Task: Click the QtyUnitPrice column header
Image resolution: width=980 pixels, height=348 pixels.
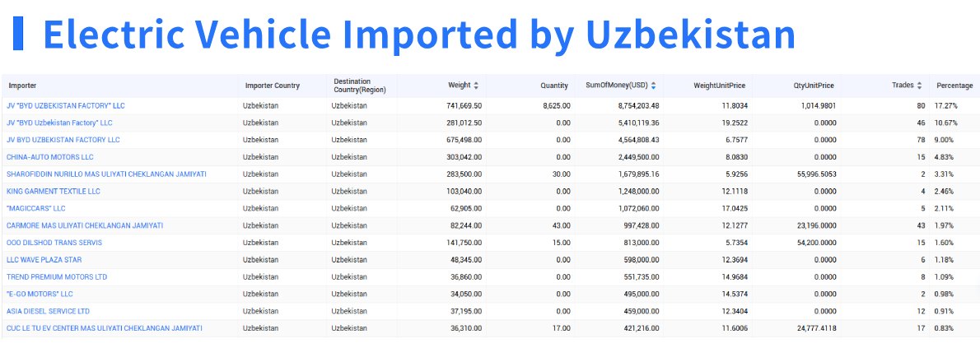Action: [x=816, y=86]
